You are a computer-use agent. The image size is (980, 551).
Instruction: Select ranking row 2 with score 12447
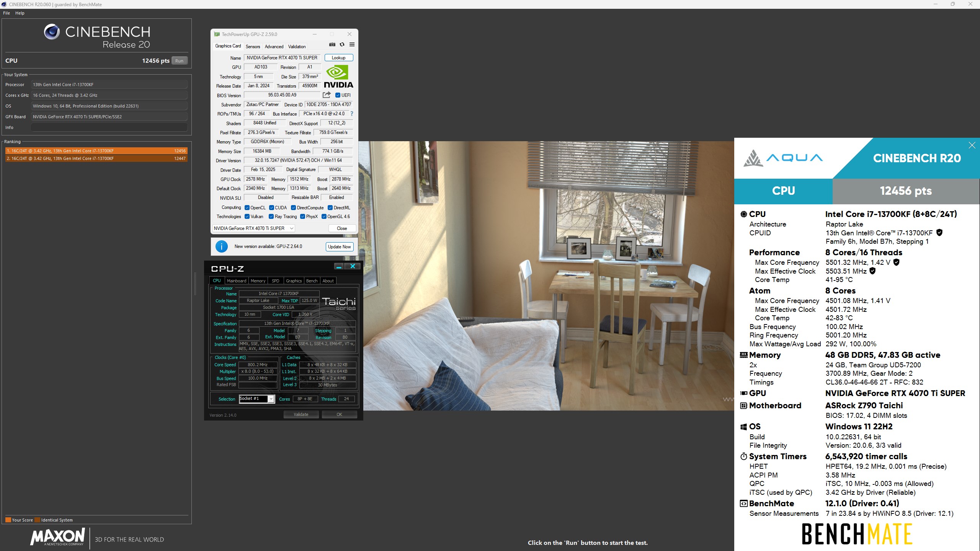pyautogui.click(x=96, y=158)
